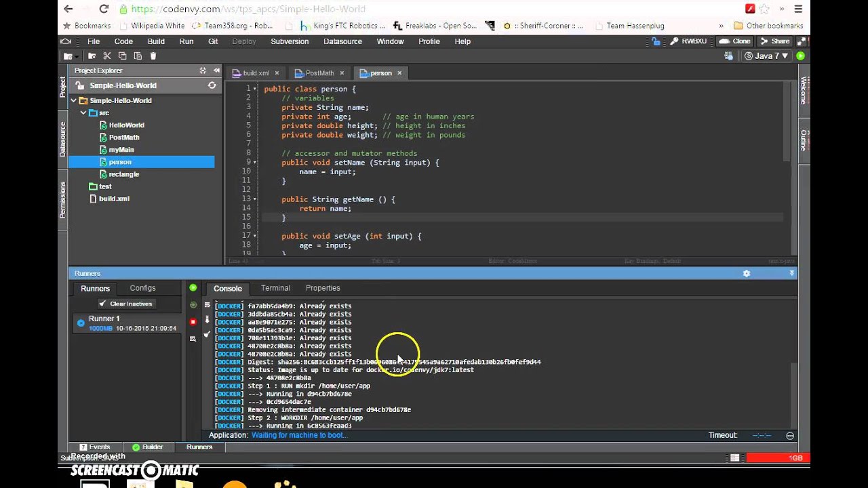Click Clear Inactives button
The image size is (868, 488).
click(x=125, y=304)
